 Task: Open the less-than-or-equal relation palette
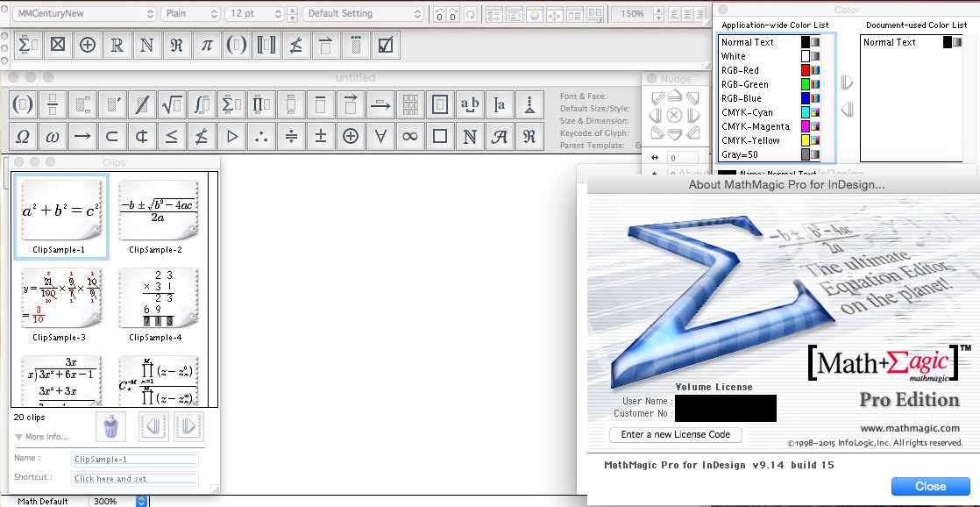click(x=171, y=136)
